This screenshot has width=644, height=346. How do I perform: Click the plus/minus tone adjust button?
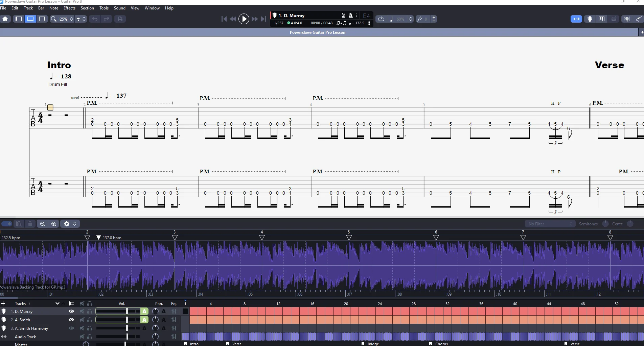(434, 19)
